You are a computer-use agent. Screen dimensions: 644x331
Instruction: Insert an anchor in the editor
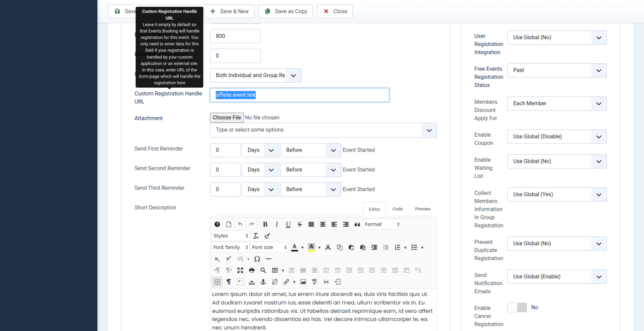pyautogui.click(x=263, y=282)
